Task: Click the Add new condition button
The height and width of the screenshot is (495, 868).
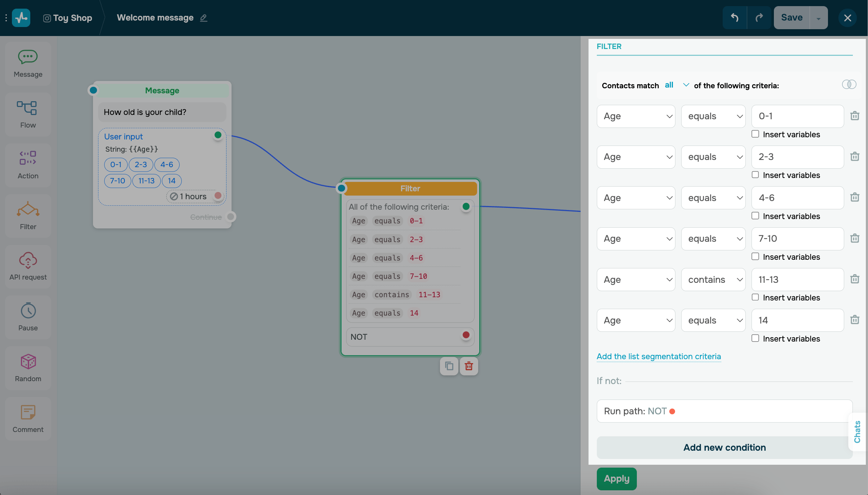Action: click(x=724, y=447)
